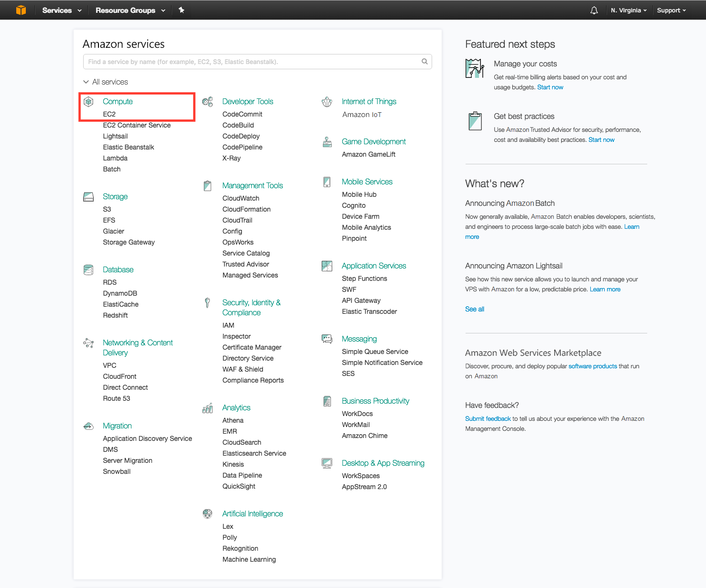Image resolution: width=706 pixels, height=588 pixels.
Task: Click the Developer Tools wrench icon
Action: point(207,101)
